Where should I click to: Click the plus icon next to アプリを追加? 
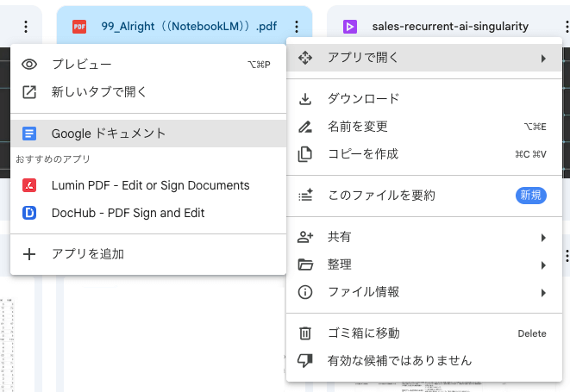pos(29,254)
